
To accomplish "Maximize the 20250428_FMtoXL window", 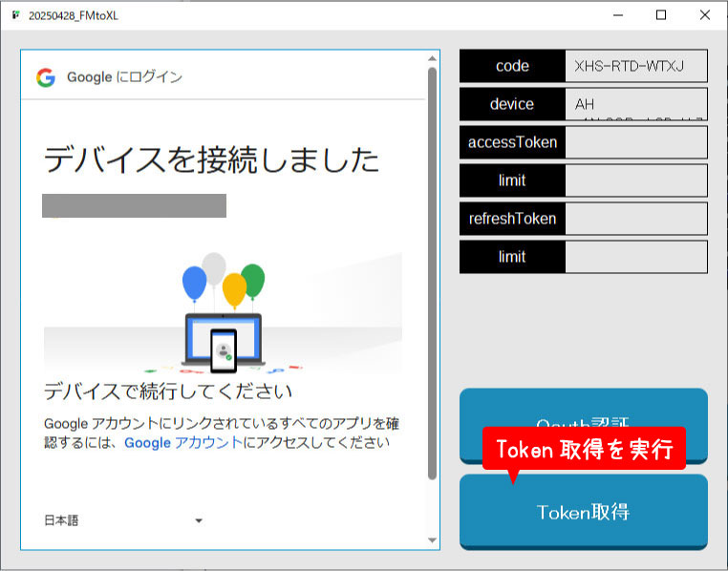I will click(661, 15).
